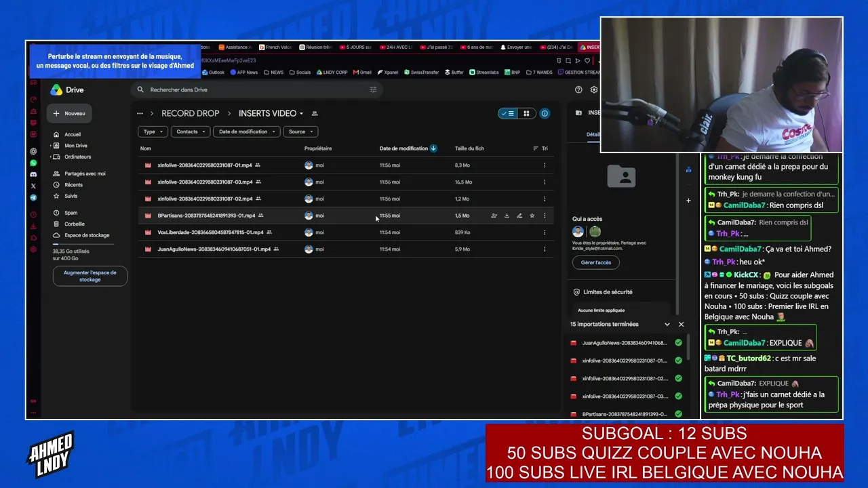Close the imports completed panel
868x488 pixels.
(x=681, y=325)
